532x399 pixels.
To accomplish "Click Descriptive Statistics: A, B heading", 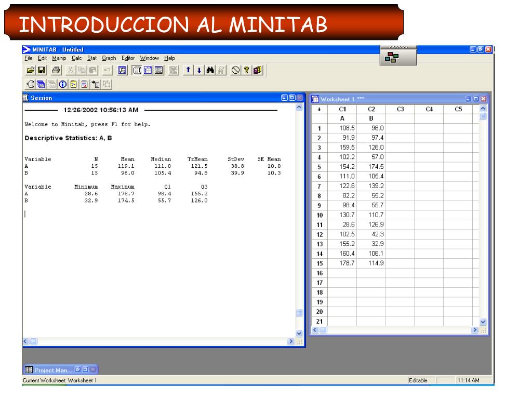I will [x=68, y=138].
